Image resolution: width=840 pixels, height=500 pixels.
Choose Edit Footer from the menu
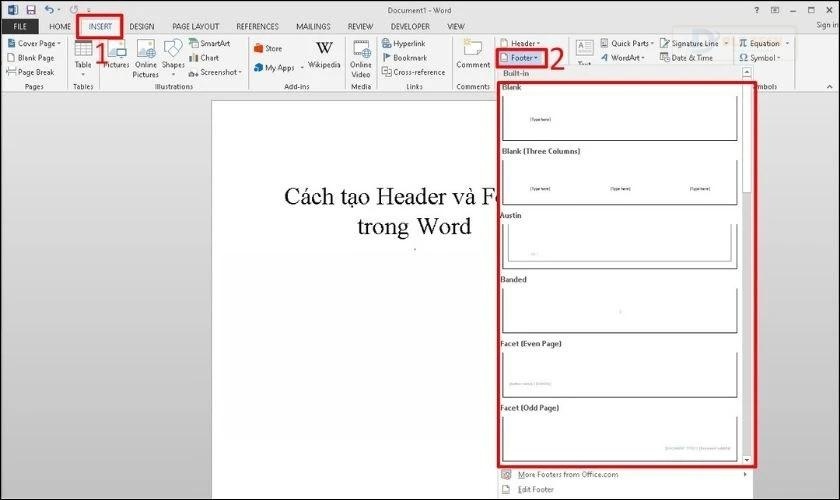(x=536, y=489)
